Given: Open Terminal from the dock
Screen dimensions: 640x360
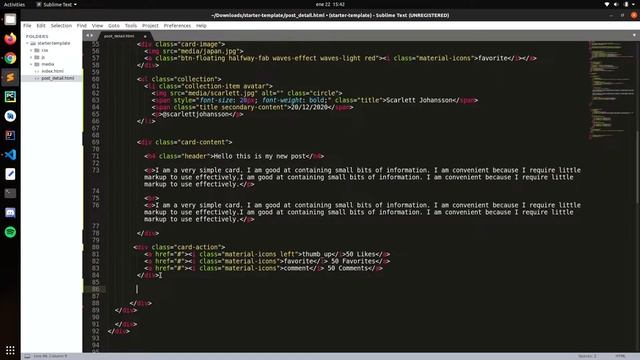Looking at the screenshot, I should pyautogui.click(x=10, y=193).
